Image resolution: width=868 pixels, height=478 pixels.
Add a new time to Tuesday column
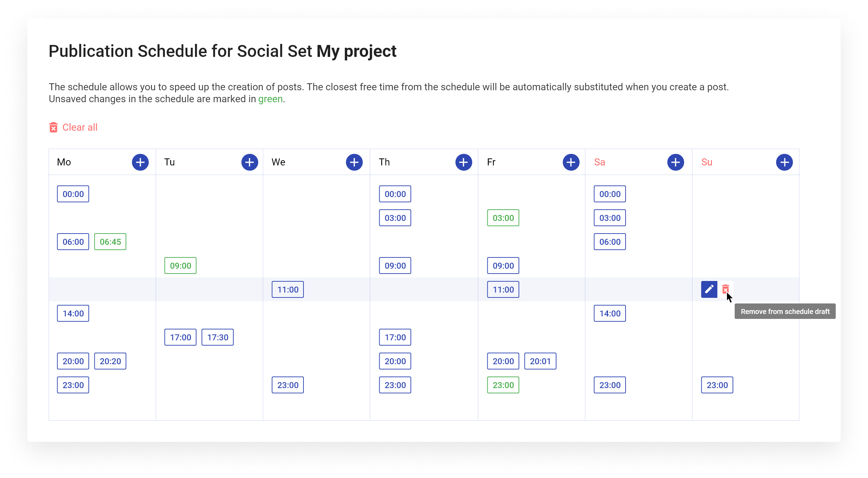249,162
